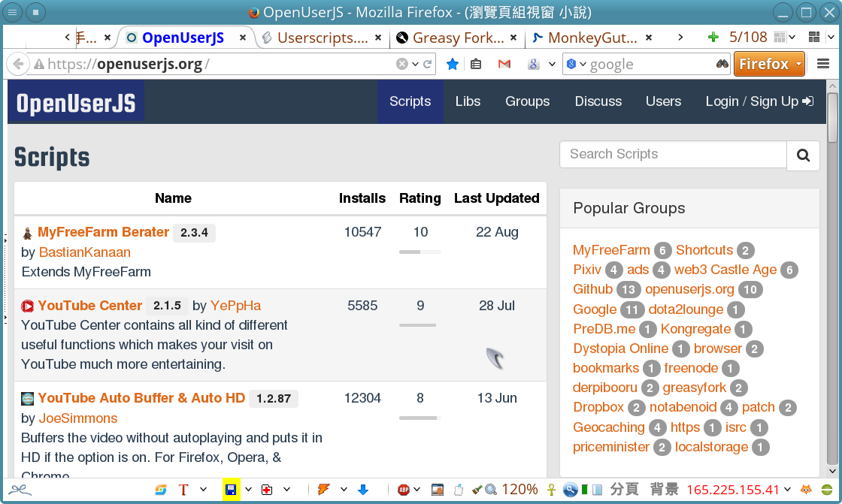The width and height of the screenshot is (842, 504).
Task: Click the green ankh symbol icon
Action: point(551,490)
